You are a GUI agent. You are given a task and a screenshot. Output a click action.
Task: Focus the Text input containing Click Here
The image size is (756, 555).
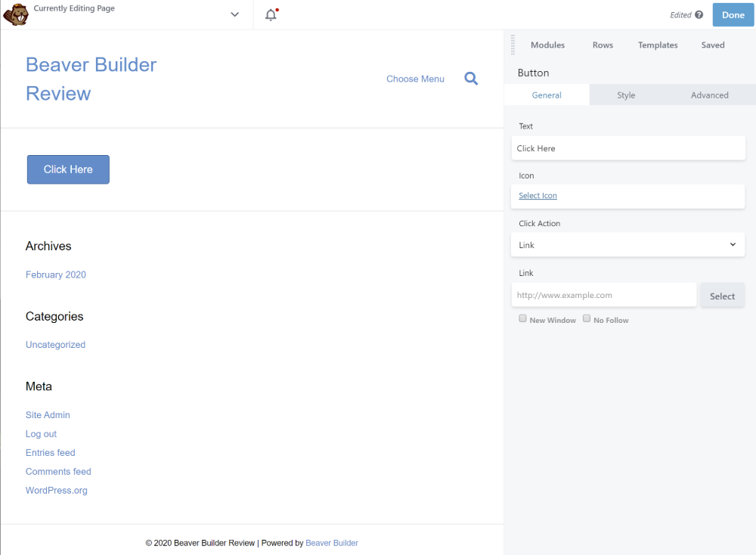tap(627, 148)
